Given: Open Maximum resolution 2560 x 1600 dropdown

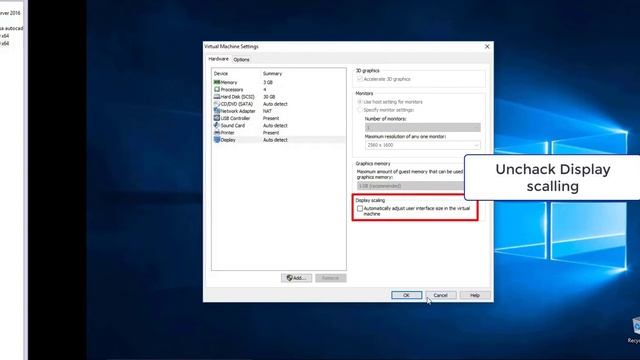Looking at the screenshot, I should tap(422, 145).
